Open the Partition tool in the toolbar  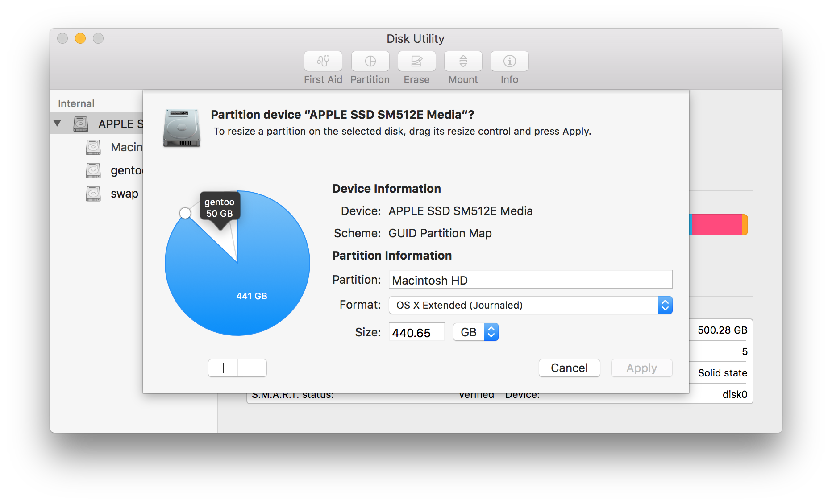point(370,62)
